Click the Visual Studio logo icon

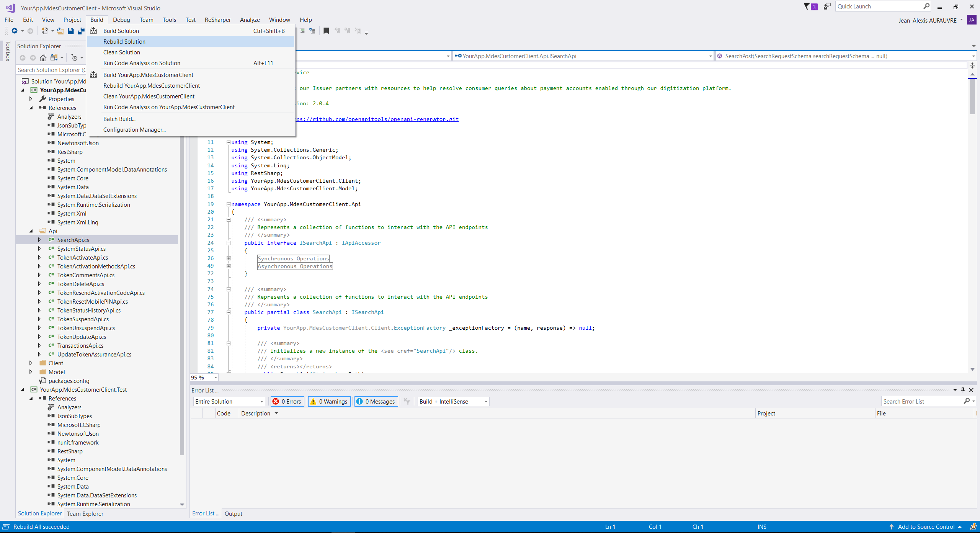click(x=10, y=8)
